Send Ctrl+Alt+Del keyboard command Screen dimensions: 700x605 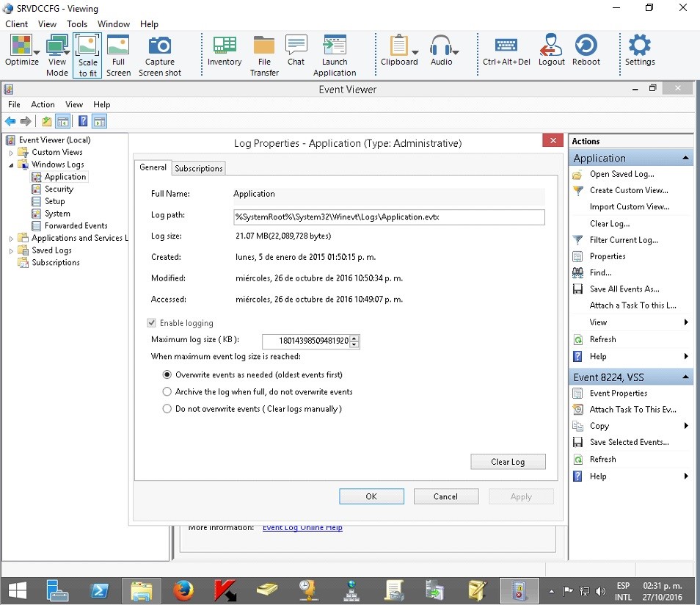(x=506, y=47)
